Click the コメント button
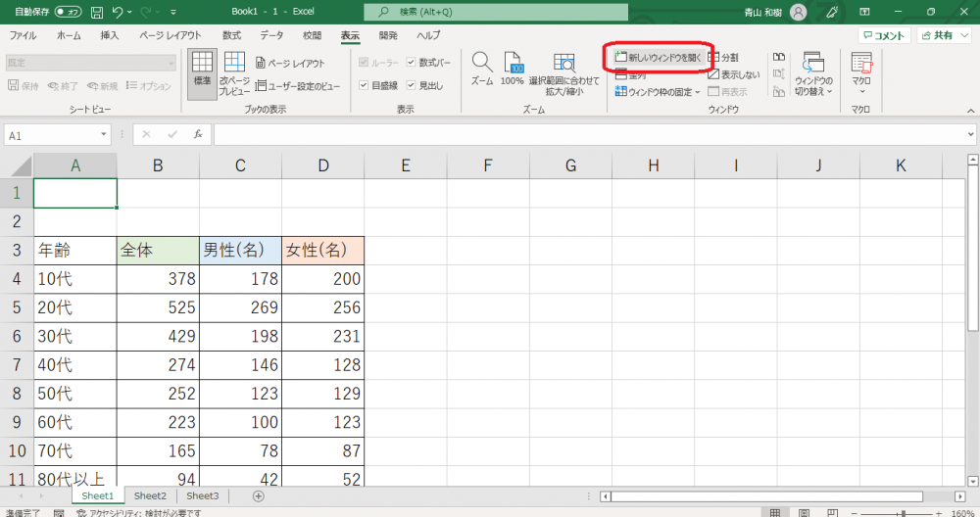The image size is (980, 517). (884, 35)
